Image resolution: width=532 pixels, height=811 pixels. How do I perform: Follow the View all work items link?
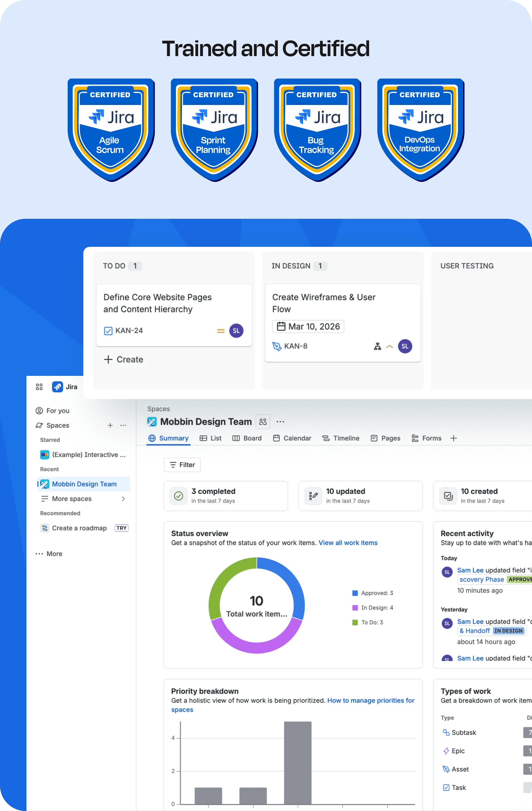(348, 543)
